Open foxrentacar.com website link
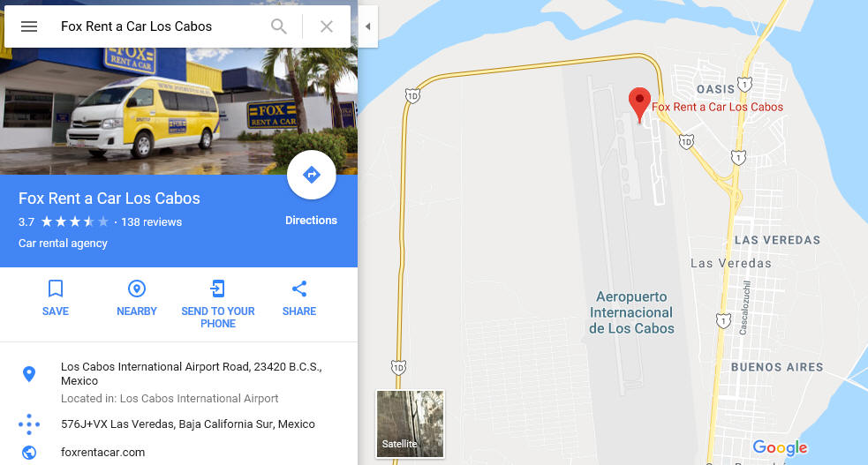This screenshot has width=868, height=465. [x=103, y=453]
